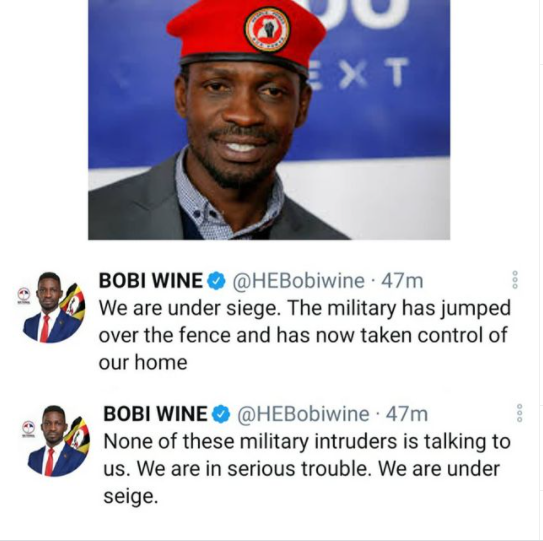
Task: Open the 47m timestamp of the second tweet
Action: [x=407, y=414]
